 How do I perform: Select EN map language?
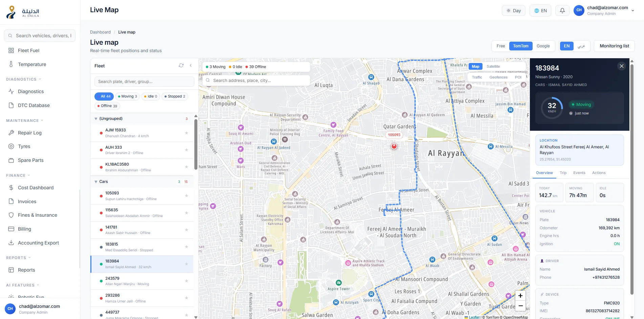coord(567,46)
